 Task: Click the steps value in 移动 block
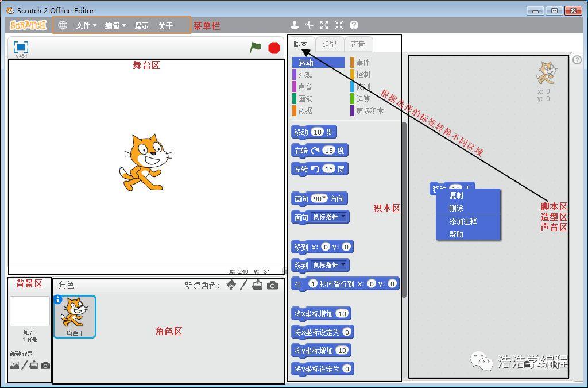[318, 132]
